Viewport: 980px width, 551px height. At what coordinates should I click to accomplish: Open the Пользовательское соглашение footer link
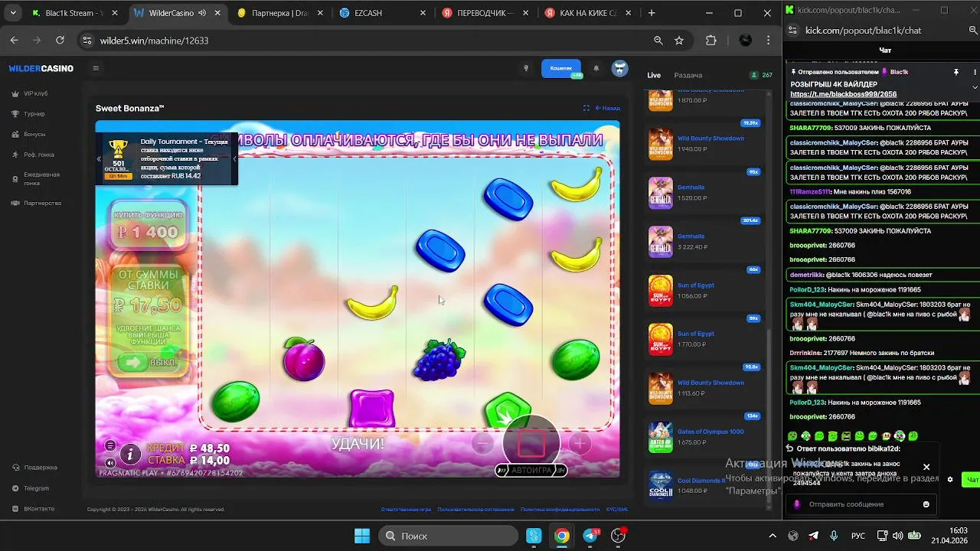click(475, 509)
